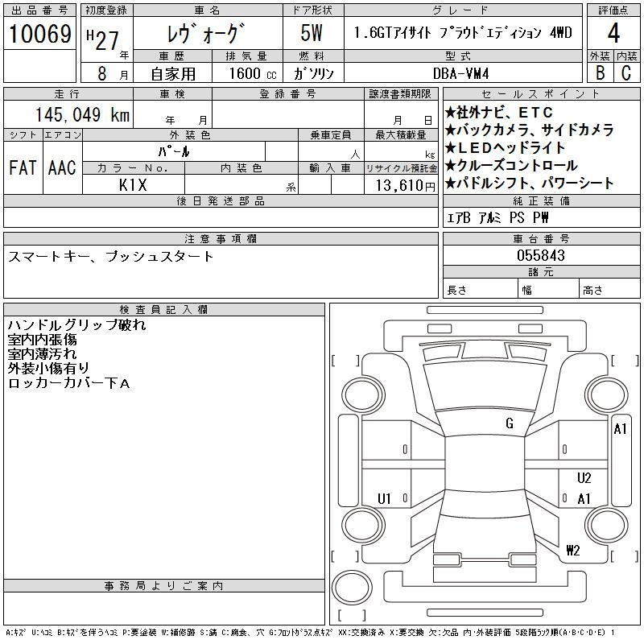Select the ハンドルグリップ破れ inspector note

pos(76,325)
